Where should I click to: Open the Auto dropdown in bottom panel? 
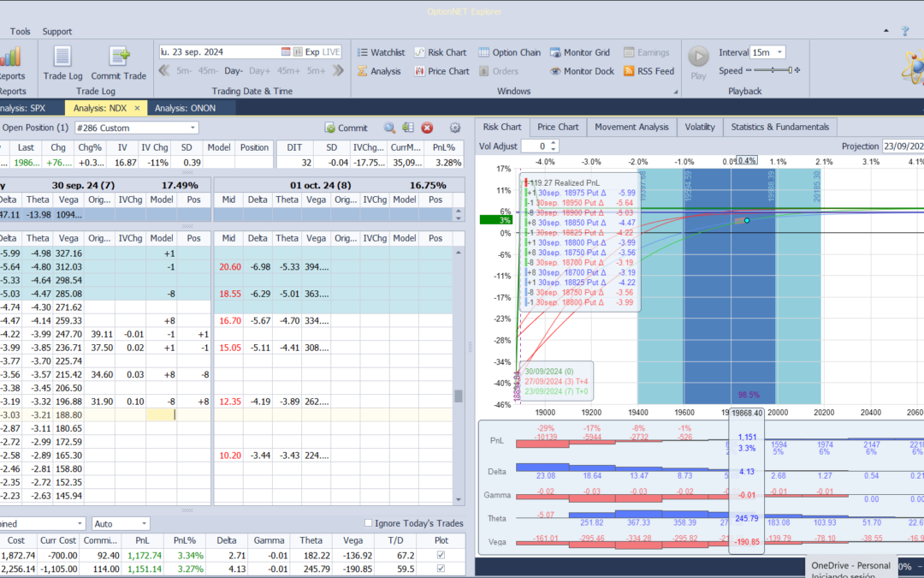[x=144, y=523]
